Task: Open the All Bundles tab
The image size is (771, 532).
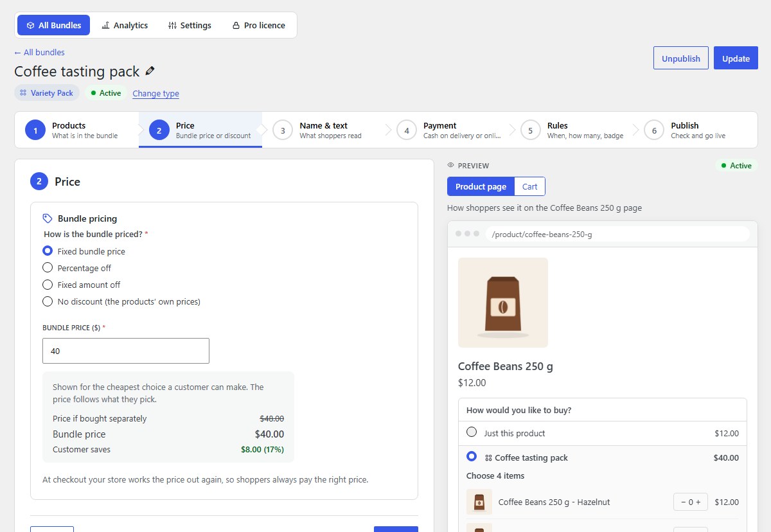Action: pos(54,25)
